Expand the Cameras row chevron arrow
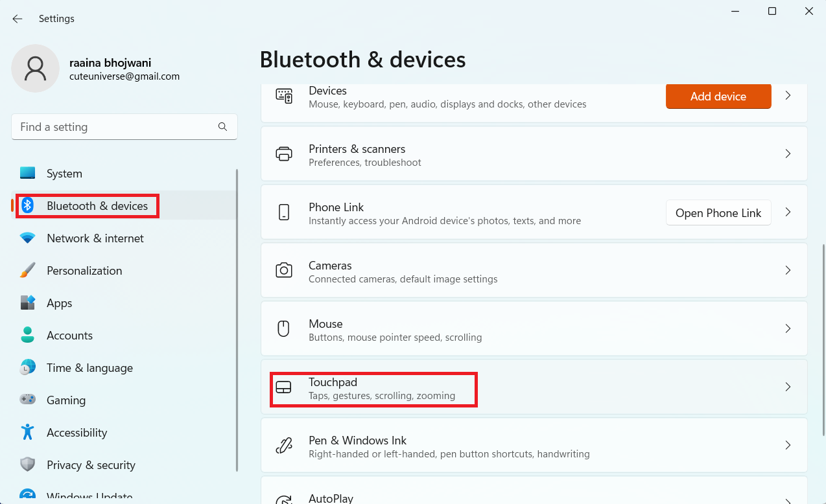 (788, 271)
